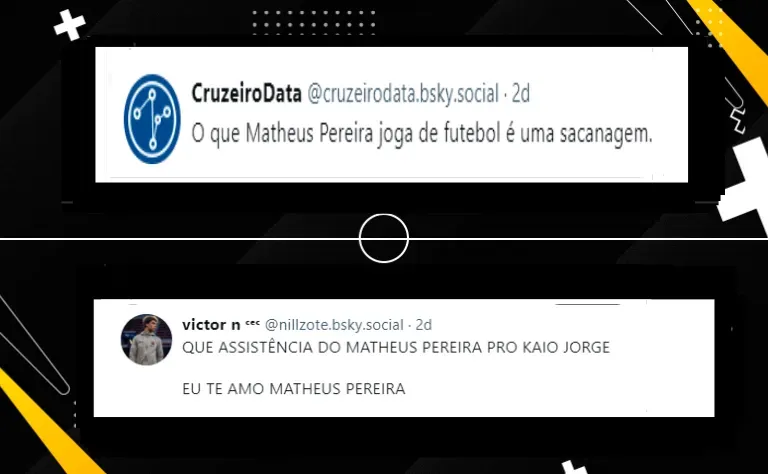Click the 2d timestamp on CruzeiroData post
Screen dimensions: 768x474
(x=521, y=94)
